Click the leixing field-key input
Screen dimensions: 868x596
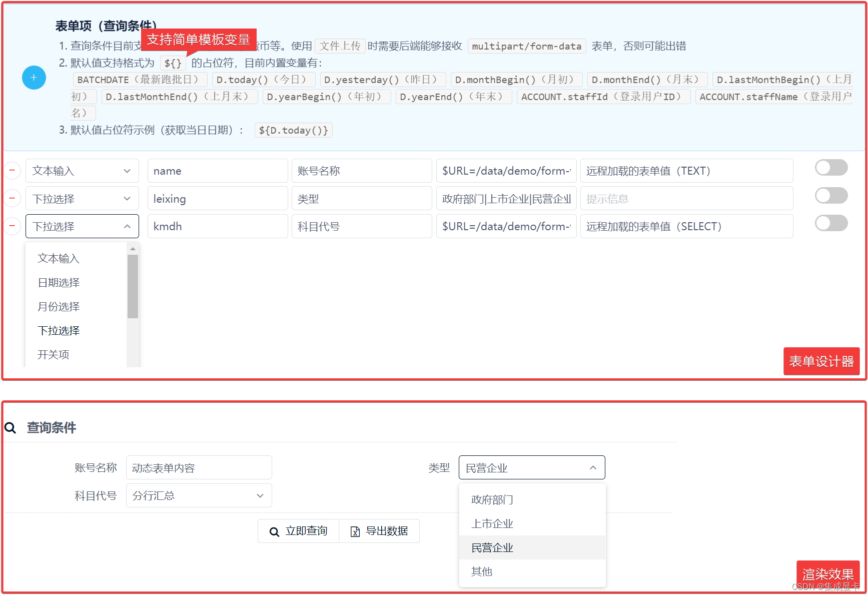point(218,199)
